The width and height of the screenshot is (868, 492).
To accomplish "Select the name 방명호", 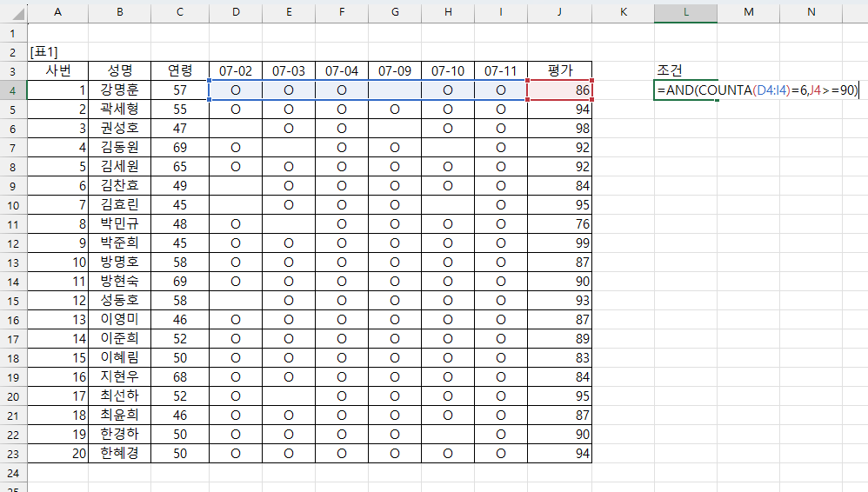I will [x=119, y=263].
